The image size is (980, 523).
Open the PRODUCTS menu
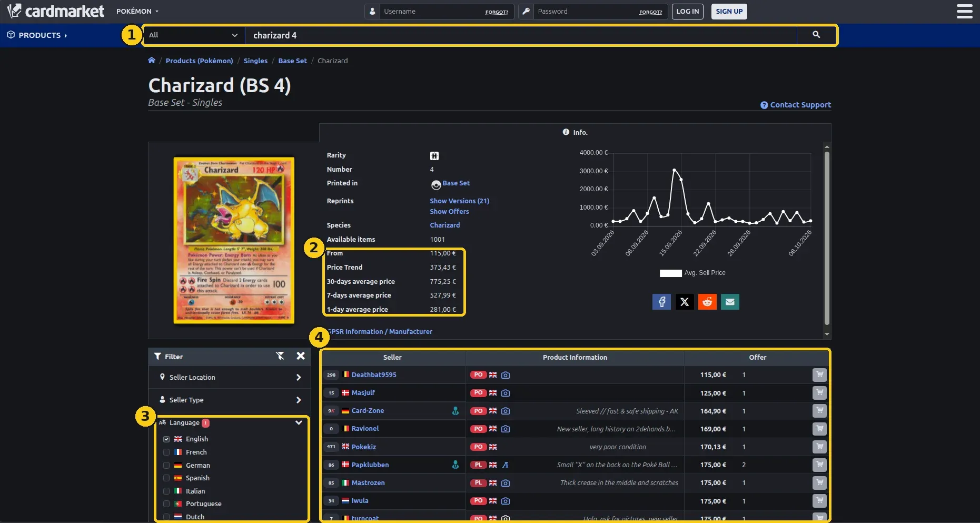coord(37,35)
